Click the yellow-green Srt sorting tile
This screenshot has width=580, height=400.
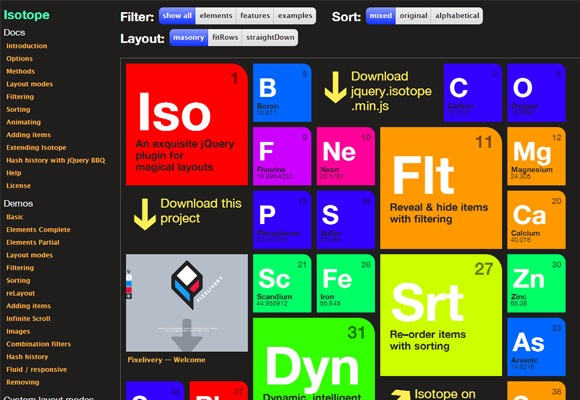click(x=441, y=315)
